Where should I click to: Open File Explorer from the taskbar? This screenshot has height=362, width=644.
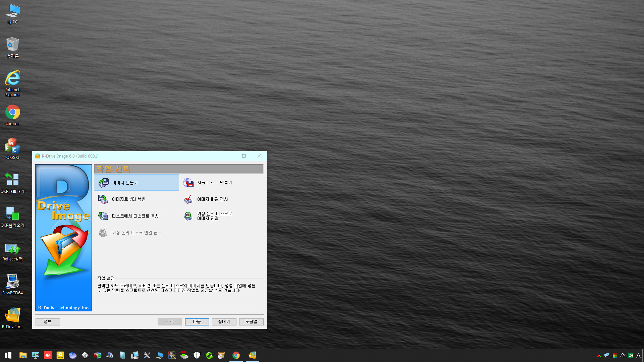pyautogui.click(x=23, y=355)
